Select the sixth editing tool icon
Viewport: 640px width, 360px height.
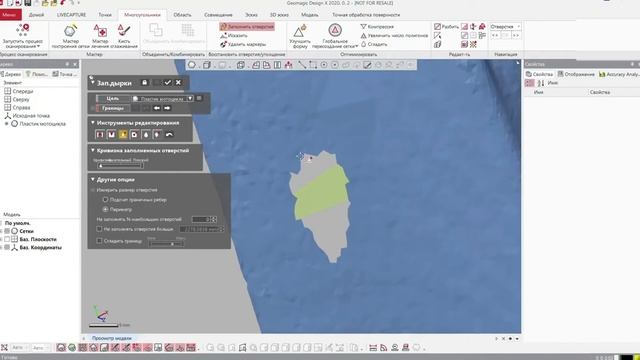pos(157,134)
